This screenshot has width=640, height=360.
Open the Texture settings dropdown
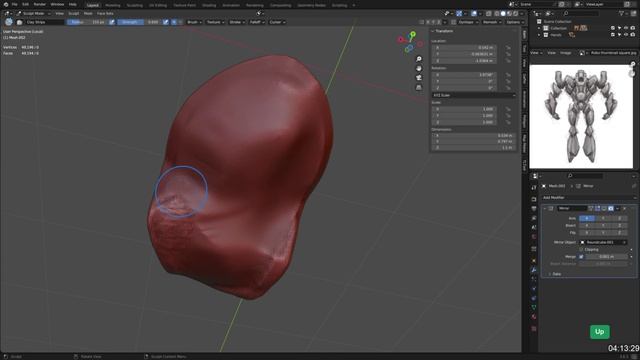click(x=215, y=22)
